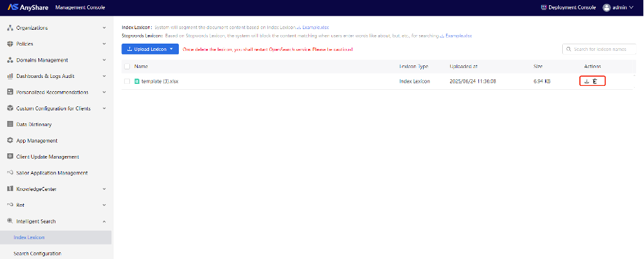Screen dimensions: 644x259
Task: Click the Organizations sidebar icon
Action: tap(11, 28)
